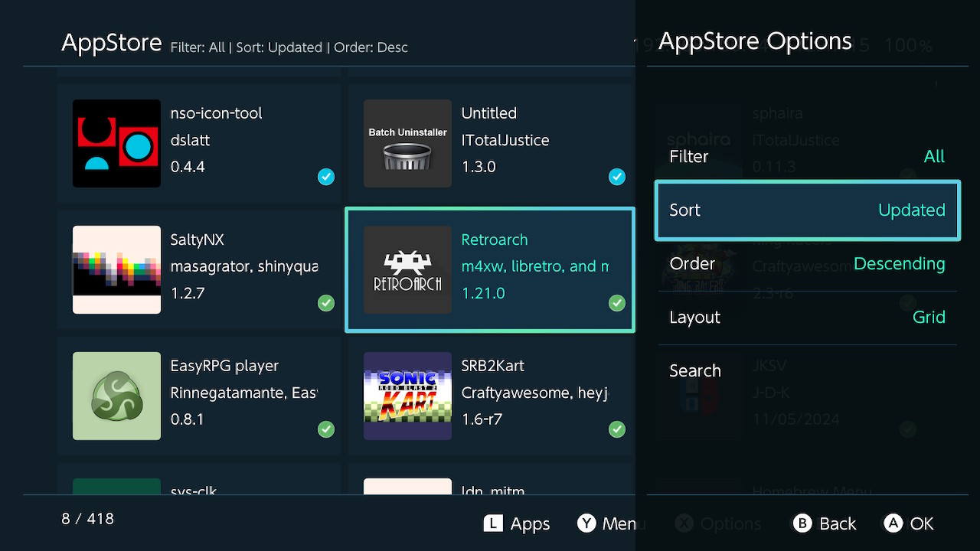Click the green checkmark on SRB2Kart
980x551 pixels.
tap(617, 429)
